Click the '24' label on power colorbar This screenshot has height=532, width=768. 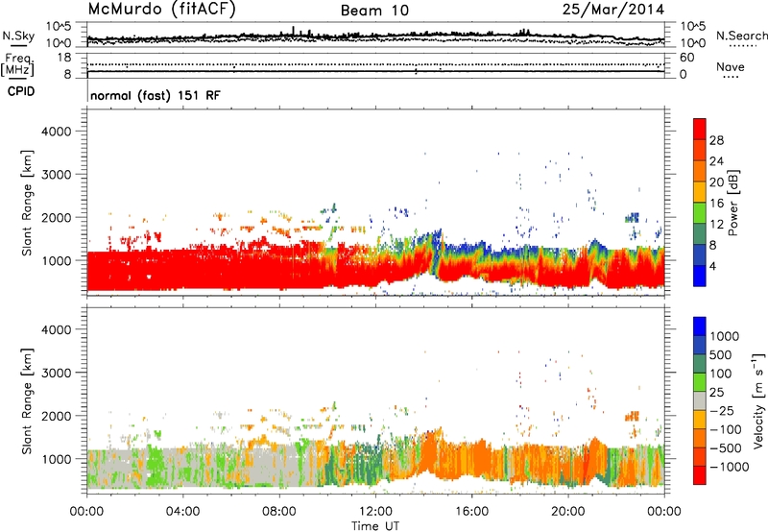(716, 161)
